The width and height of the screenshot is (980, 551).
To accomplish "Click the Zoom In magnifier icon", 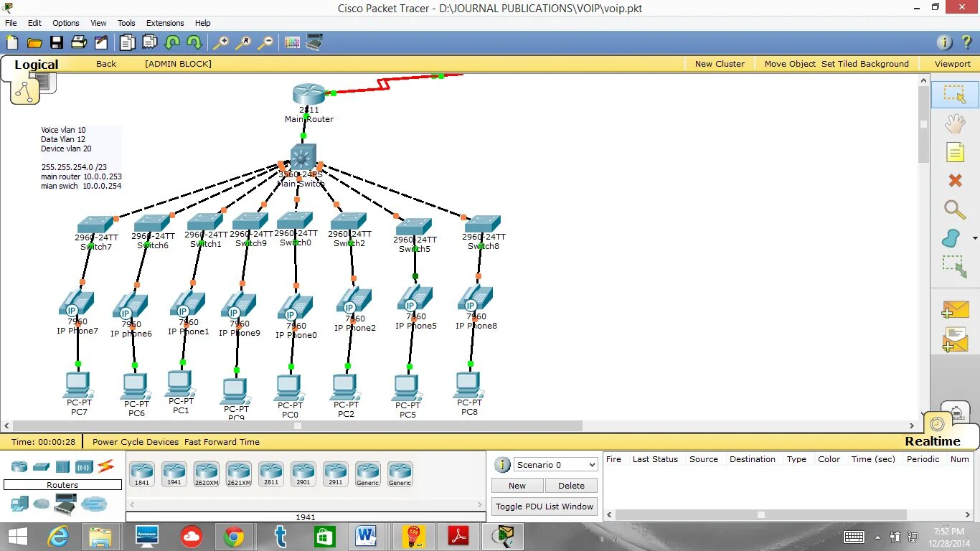I will click(220, 42).
